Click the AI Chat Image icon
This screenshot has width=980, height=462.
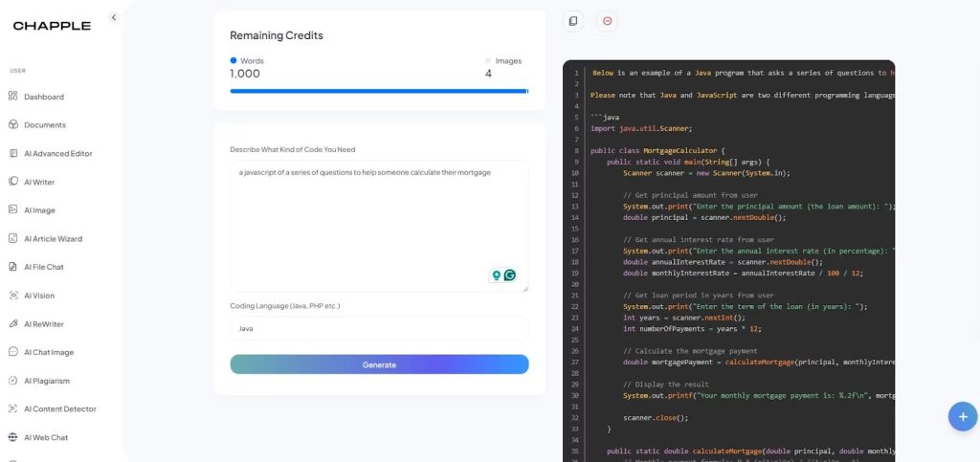(13, 352)
